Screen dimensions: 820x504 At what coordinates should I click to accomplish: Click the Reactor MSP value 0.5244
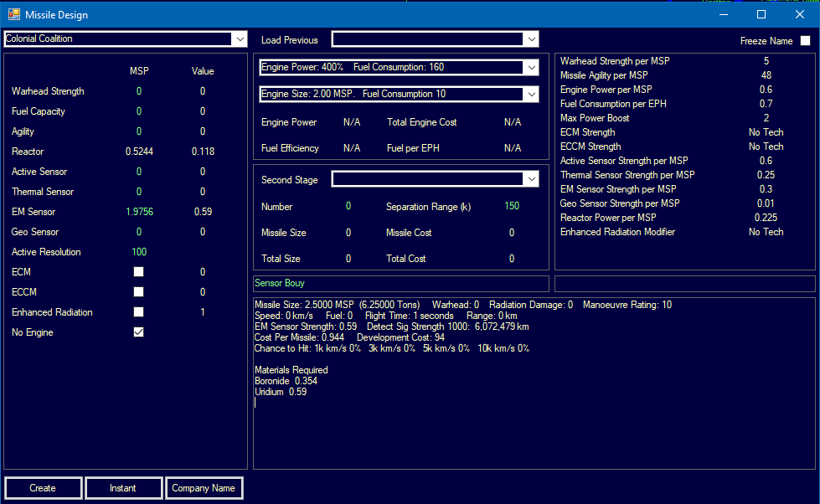(x=139, y=152)
